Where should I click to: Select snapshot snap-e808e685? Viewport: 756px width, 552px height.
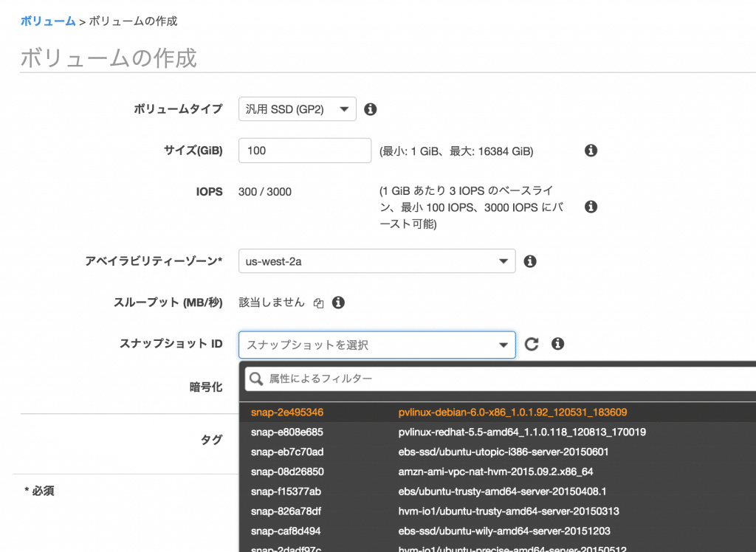[498, 432]
